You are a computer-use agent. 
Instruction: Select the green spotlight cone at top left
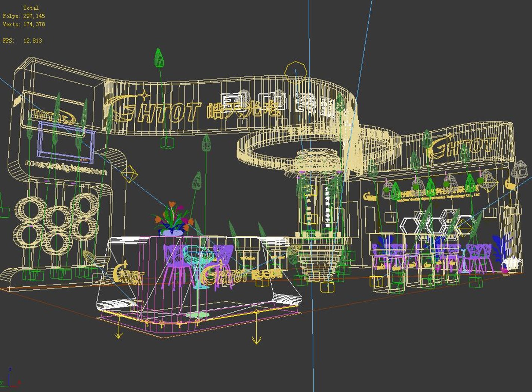coord(160,58)
